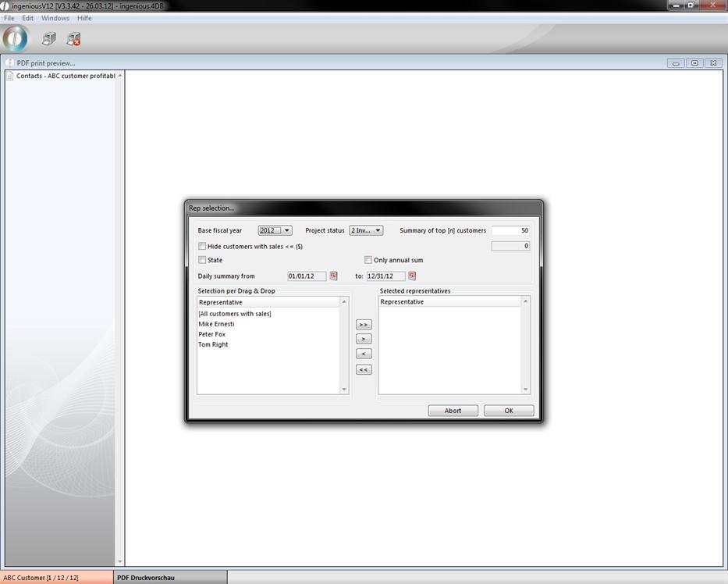728x584 pixels.
Task: Open the Windows menu
Action: pos(55,18)
